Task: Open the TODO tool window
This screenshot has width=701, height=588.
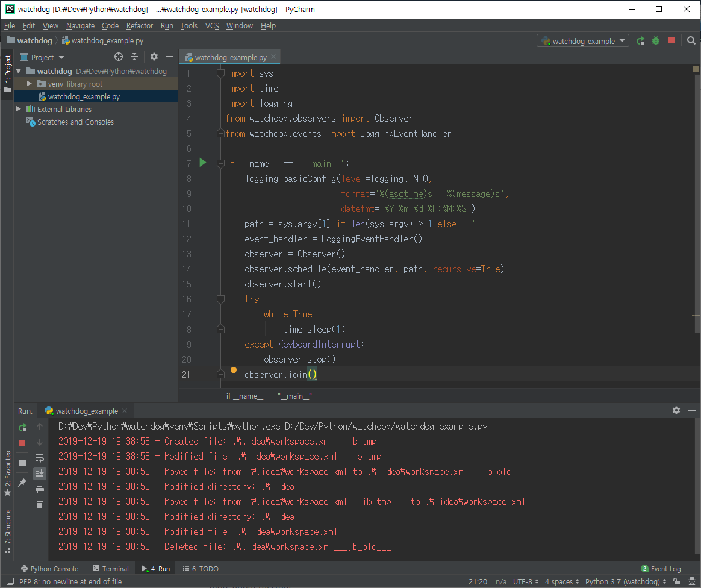Action: [x=201, y=568]
